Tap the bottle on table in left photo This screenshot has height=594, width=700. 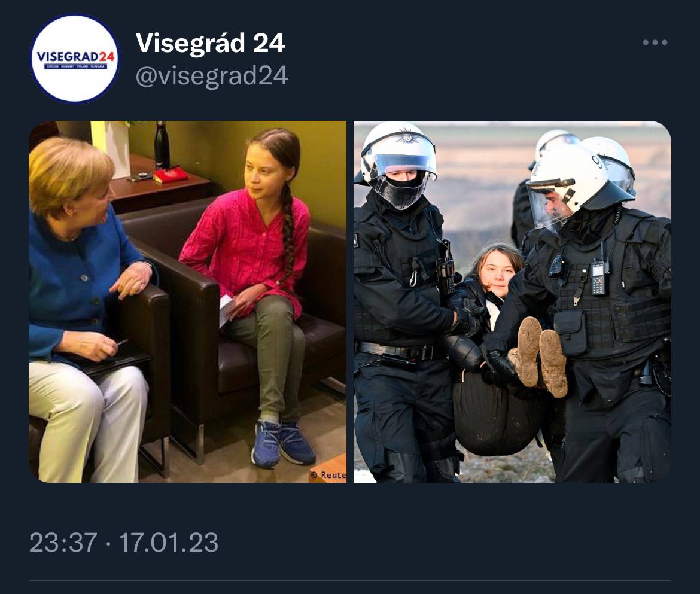point(162,145)
